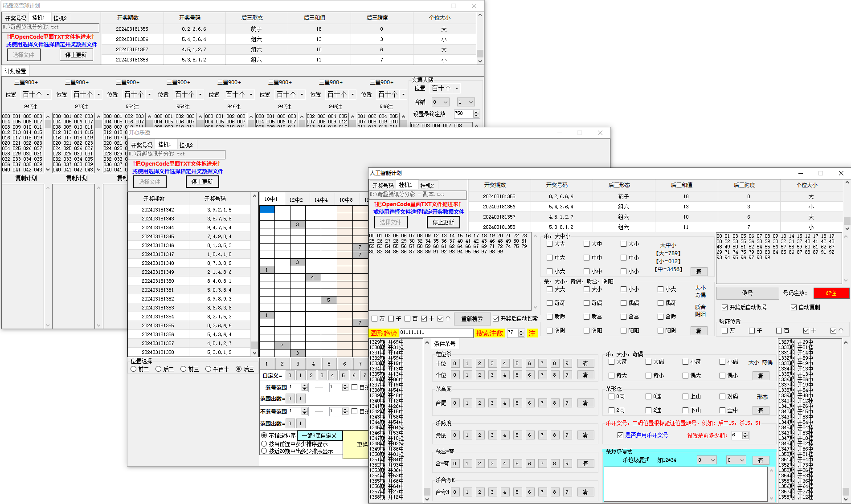Screen dimensions: 851x504
Task: Disable the 是否启用杀开奖号 option
Action: 620,435
